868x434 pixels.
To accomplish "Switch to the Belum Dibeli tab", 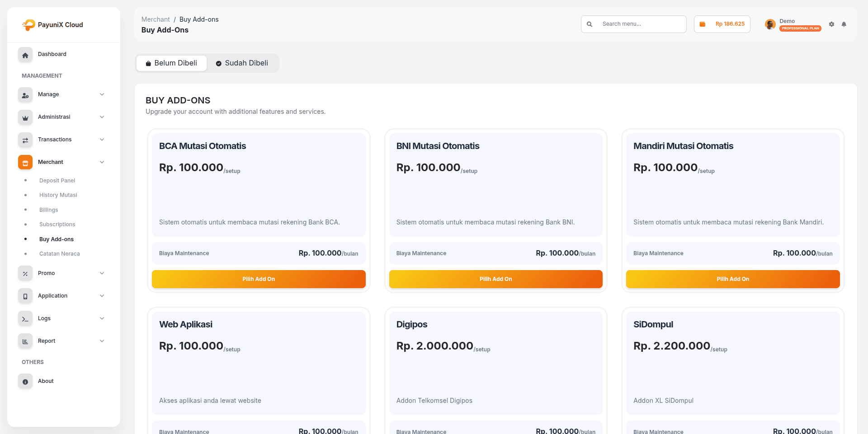I will click(x=171, y=63).
